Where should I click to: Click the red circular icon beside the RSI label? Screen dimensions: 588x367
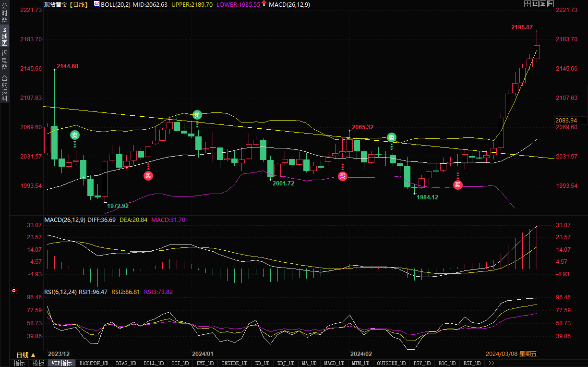14,291
